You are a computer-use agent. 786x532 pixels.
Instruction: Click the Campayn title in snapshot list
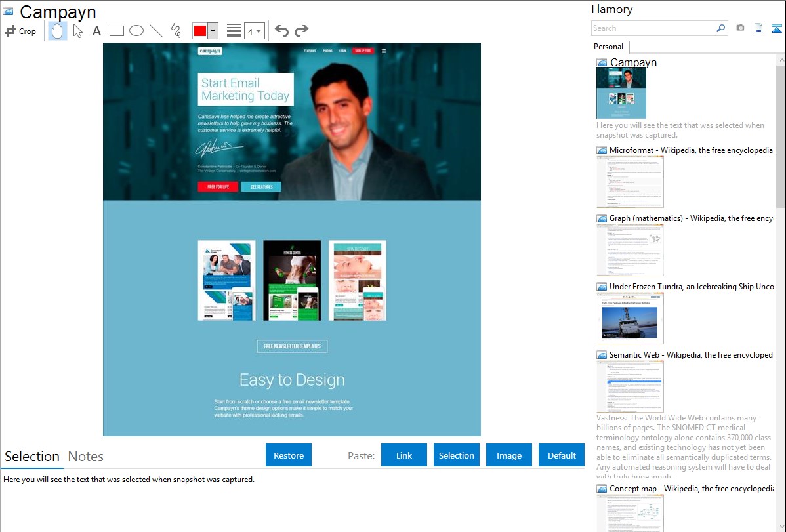click(x=633, y=62)
